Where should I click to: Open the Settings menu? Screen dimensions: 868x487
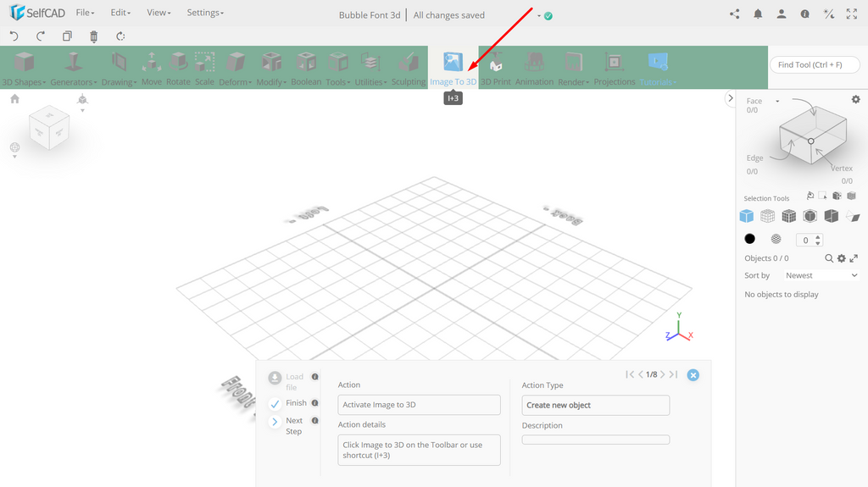coord(205,13)
